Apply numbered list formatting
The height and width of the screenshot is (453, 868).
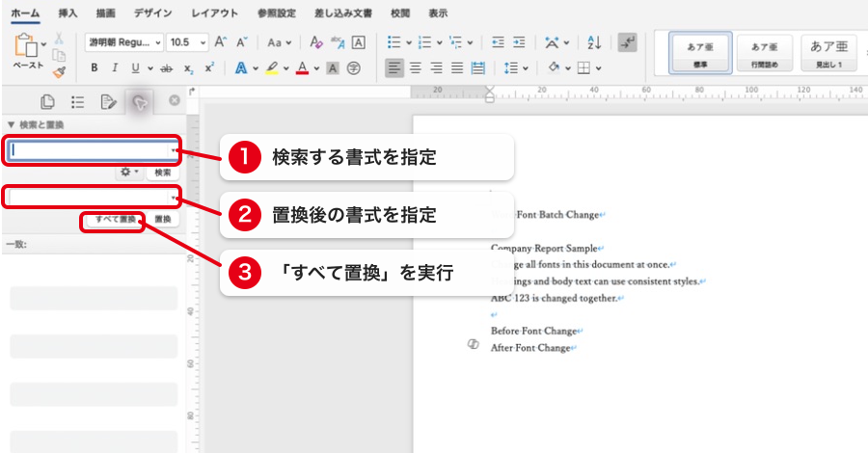424,42
